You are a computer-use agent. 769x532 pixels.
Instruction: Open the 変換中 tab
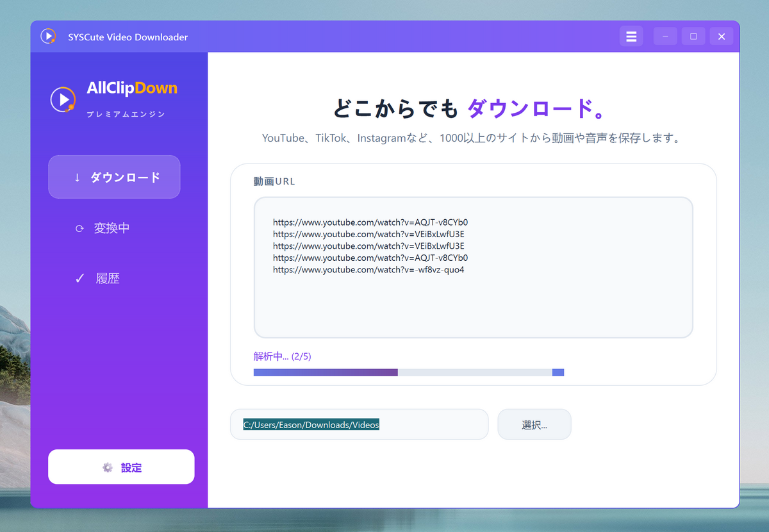coord(112,228)
